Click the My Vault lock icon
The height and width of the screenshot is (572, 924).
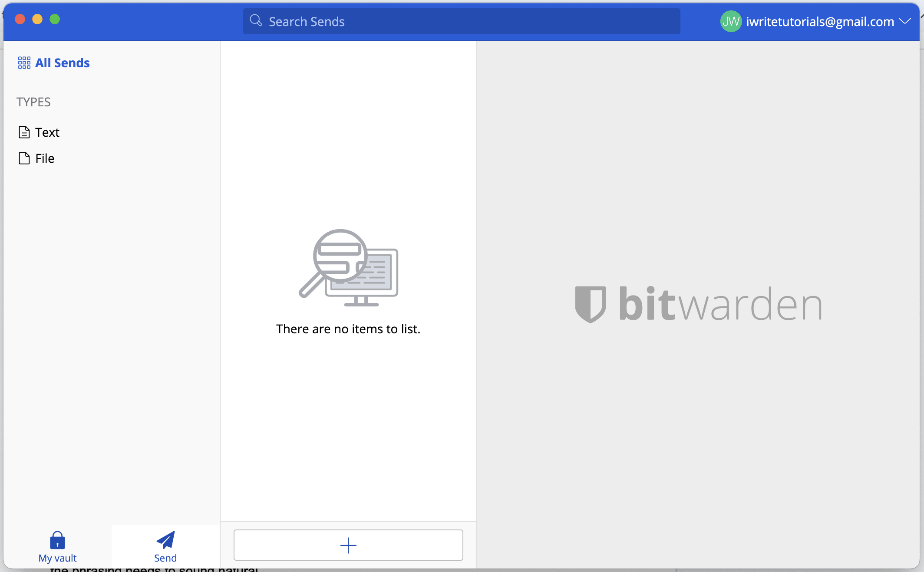click(58, 539)
